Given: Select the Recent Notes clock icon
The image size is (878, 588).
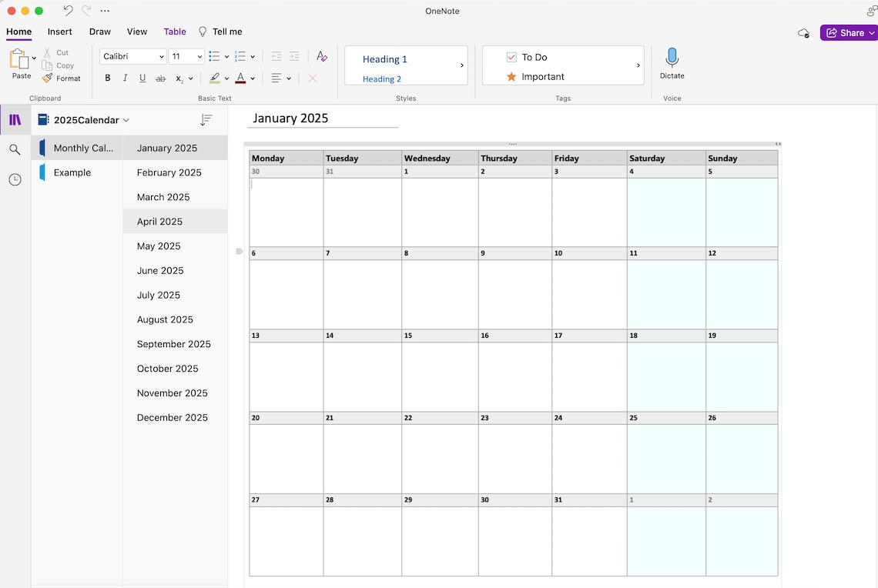Looking at the screenshot, I should (x=15, y=179).
